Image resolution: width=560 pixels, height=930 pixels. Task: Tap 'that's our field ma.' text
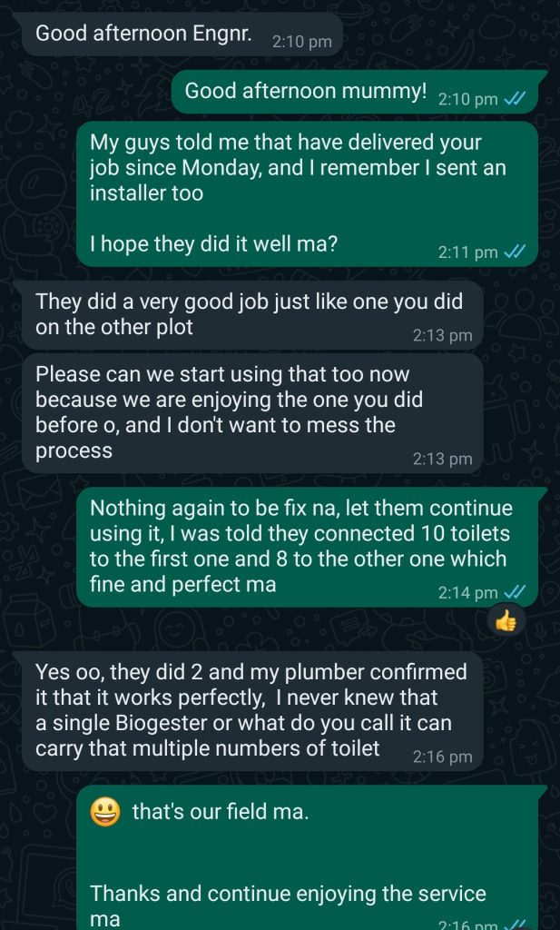pos(221,811)
